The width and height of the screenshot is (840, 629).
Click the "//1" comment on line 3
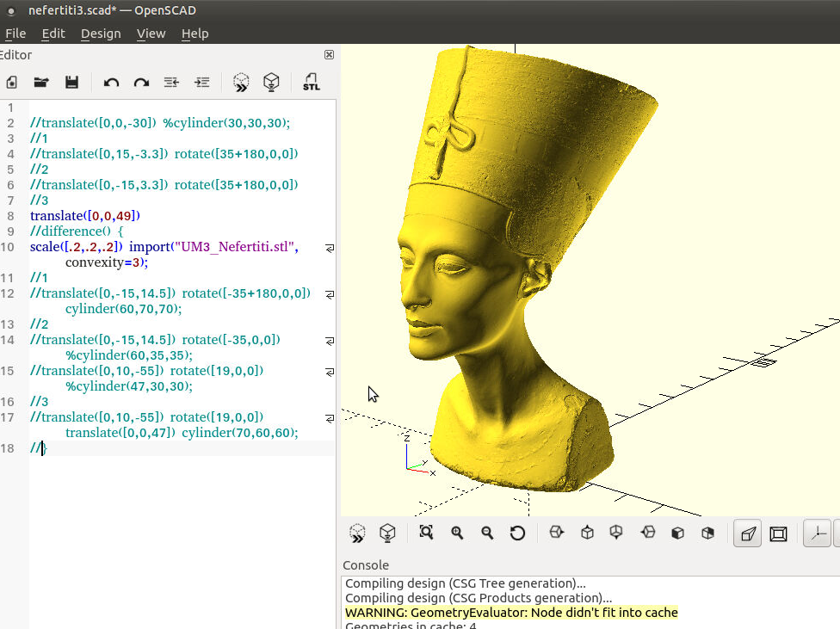pos(39,139)
